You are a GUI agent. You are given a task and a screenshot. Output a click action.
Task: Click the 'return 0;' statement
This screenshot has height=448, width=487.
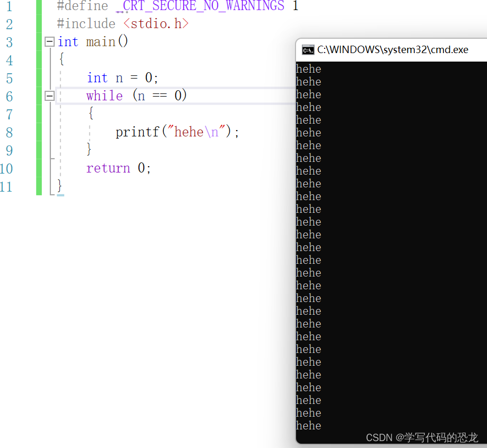(118, 168)
